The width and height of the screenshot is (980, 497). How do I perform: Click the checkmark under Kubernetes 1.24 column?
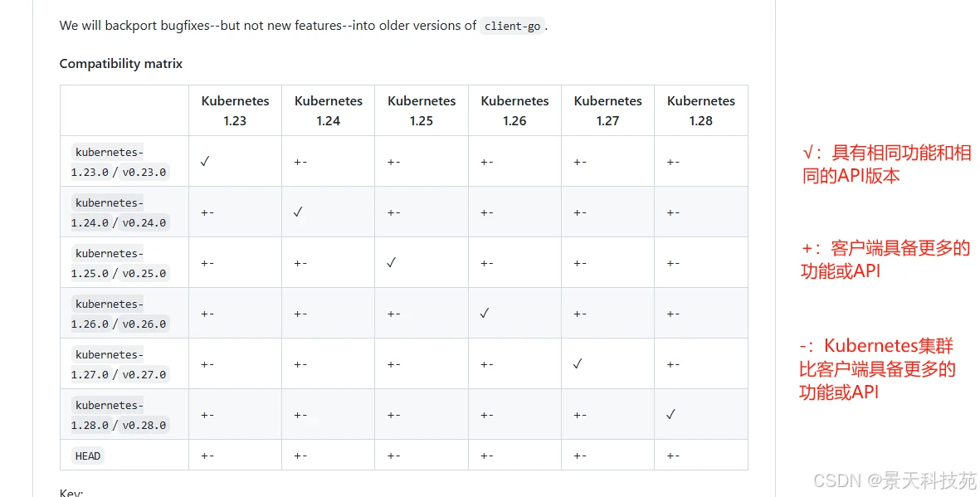click(298, 212)
